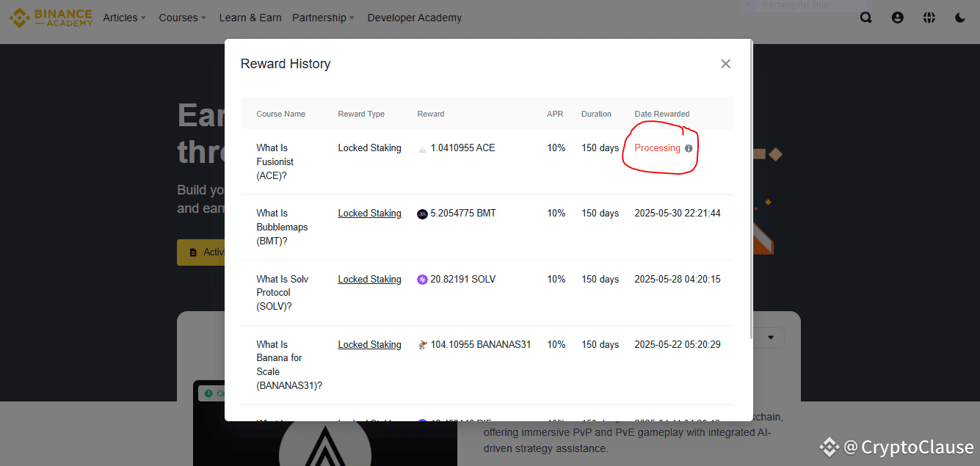Open Locked Staking link for Solv Protocol row
Screen dimensions: 980x466
point(369,280)
